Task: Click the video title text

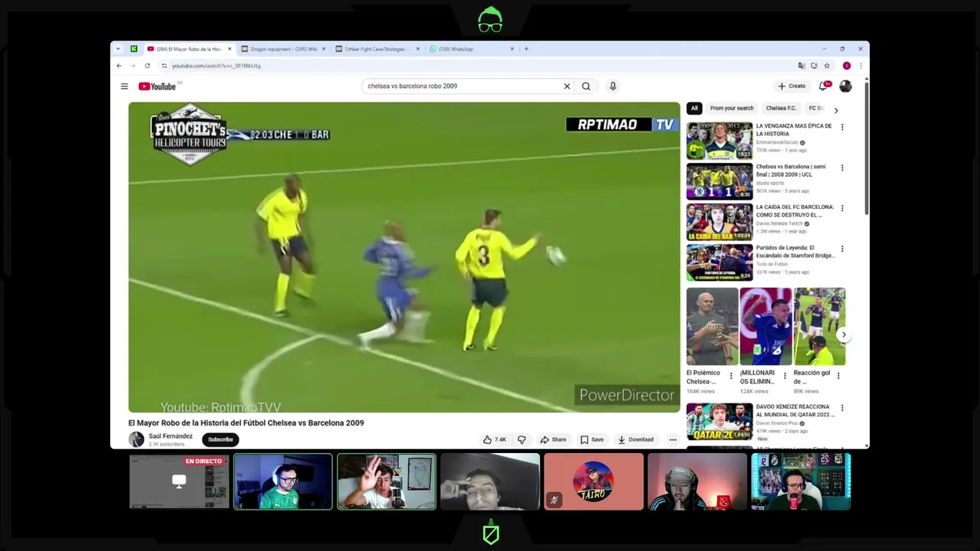Action: tap(246, 422)
